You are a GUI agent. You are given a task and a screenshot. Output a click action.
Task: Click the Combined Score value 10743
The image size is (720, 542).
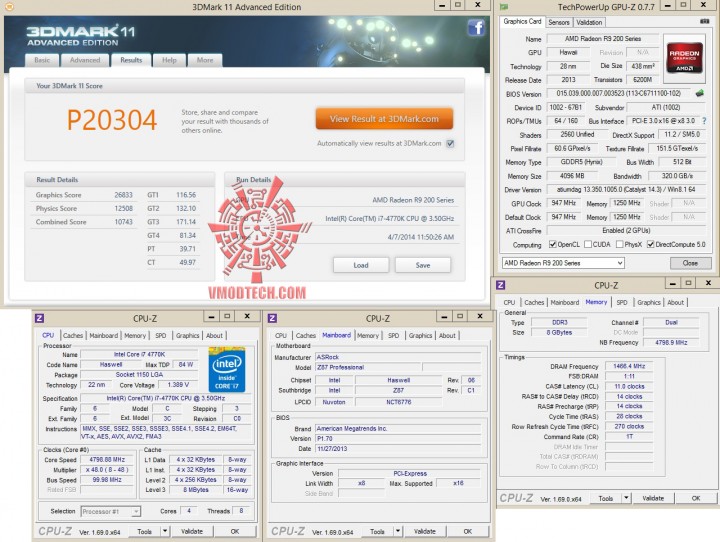click(123, 222)
